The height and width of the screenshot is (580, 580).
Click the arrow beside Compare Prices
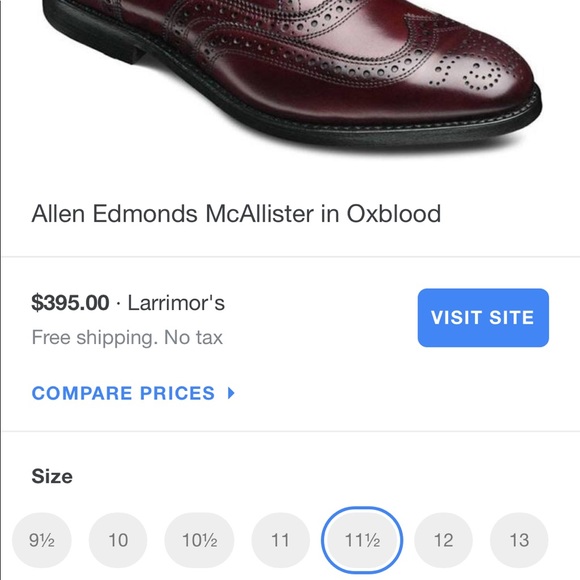231,393
